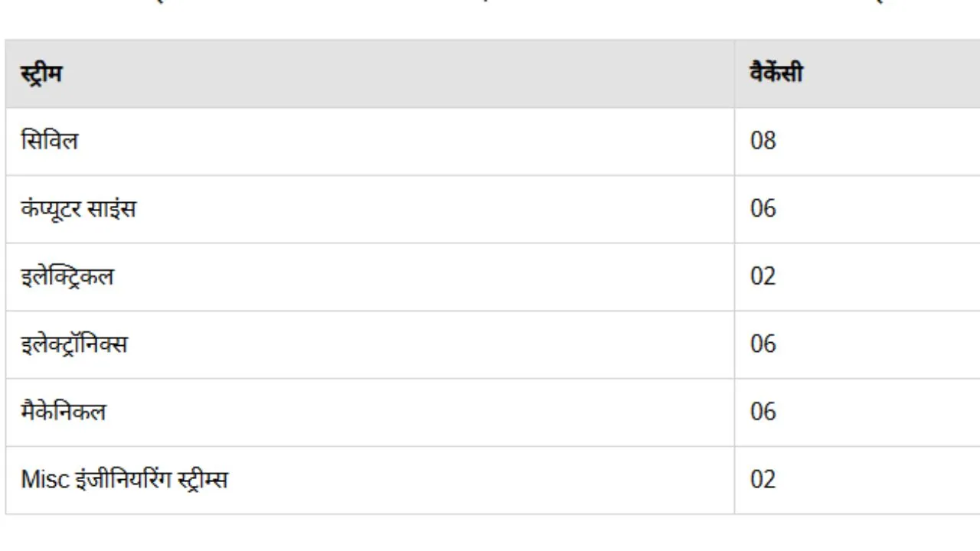This screenshot has width=980, height=551.
Task: Click the word कंप्यूटर in second row
Action: (x=52, y=209)
